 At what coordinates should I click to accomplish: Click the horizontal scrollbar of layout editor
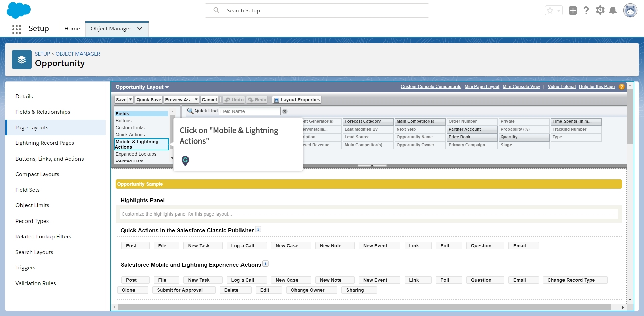tap(364, 307)
